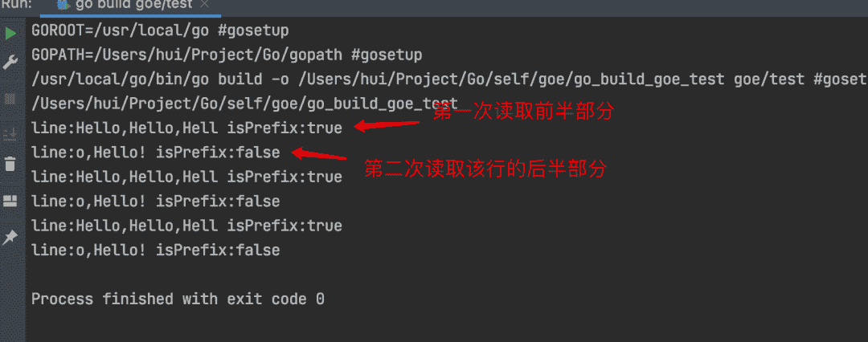Open the layout icon below the trash
This screenshot has width=868, height=342.
[x=10, y=200]
